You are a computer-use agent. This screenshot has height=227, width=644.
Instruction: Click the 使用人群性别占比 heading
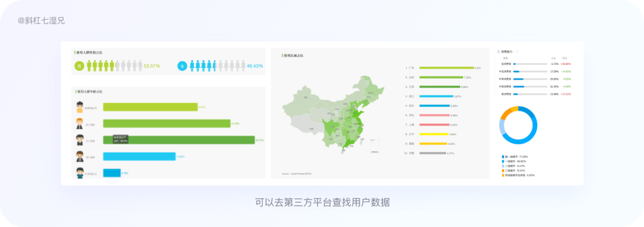tap(89, 52)
